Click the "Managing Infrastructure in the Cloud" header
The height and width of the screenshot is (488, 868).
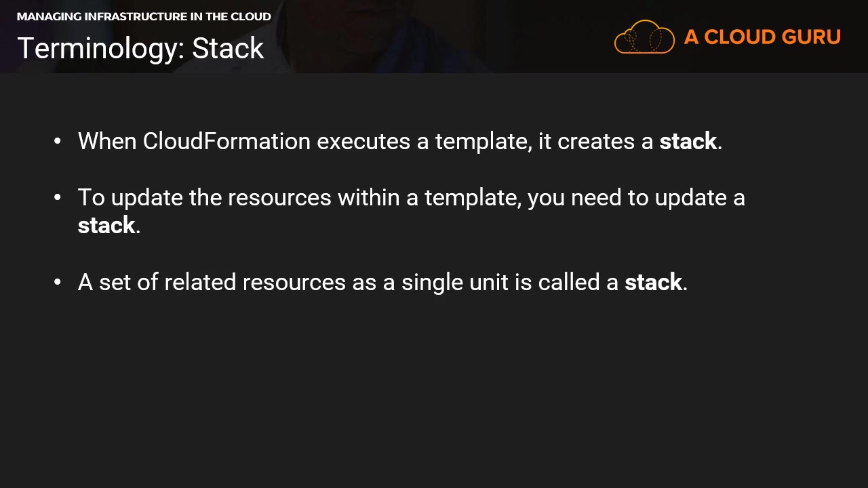point(144,16)
